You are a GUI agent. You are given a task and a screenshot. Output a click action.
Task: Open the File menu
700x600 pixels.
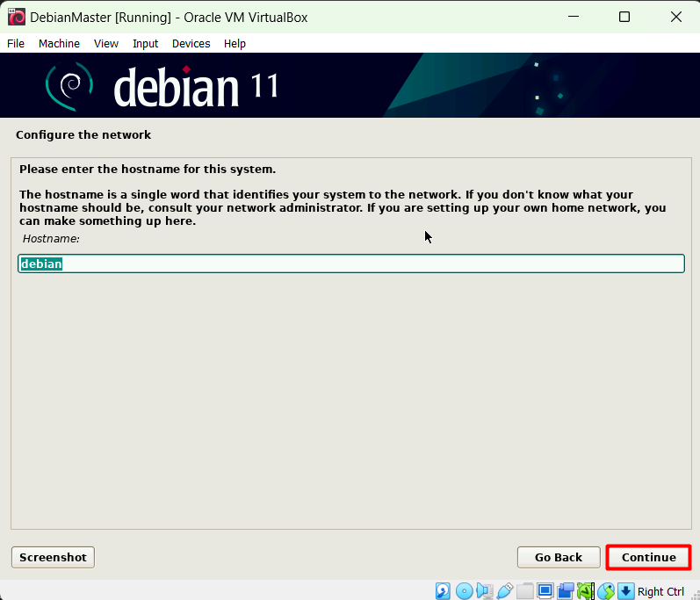point(16,44)
